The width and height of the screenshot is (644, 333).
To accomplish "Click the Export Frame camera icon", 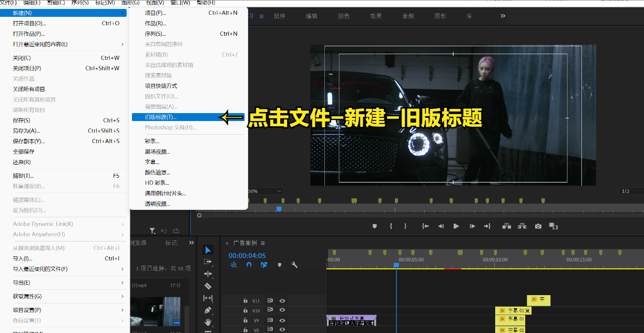I will (x=538, y=226).
